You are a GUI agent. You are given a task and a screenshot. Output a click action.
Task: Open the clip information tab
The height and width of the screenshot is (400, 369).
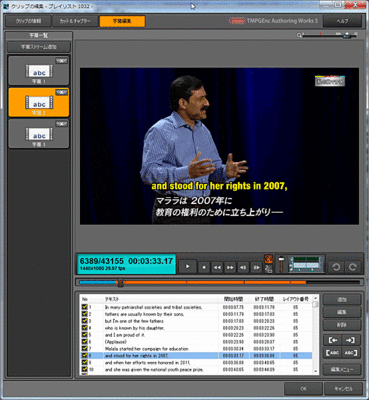(28, 21)
